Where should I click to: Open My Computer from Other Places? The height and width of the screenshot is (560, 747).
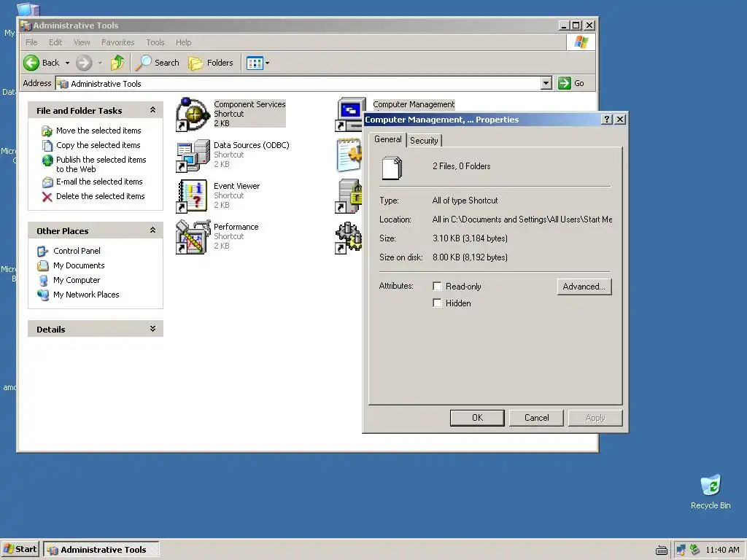(76, 280)
